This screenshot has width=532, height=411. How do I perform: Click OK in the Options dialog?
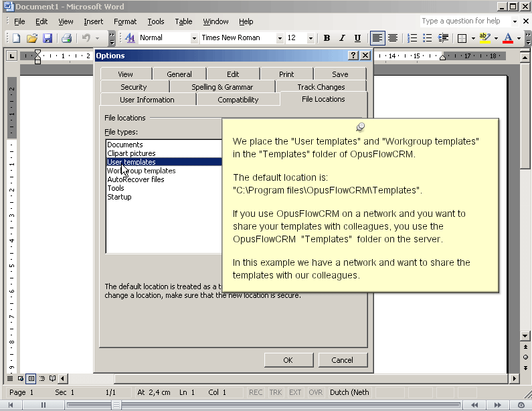point(288,360)
